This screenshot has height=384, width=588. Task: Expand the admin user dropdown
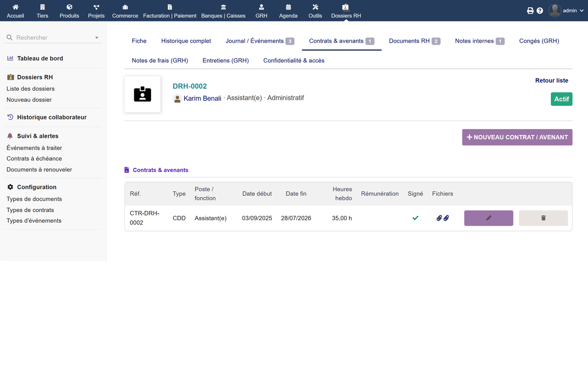coord(582,11)
